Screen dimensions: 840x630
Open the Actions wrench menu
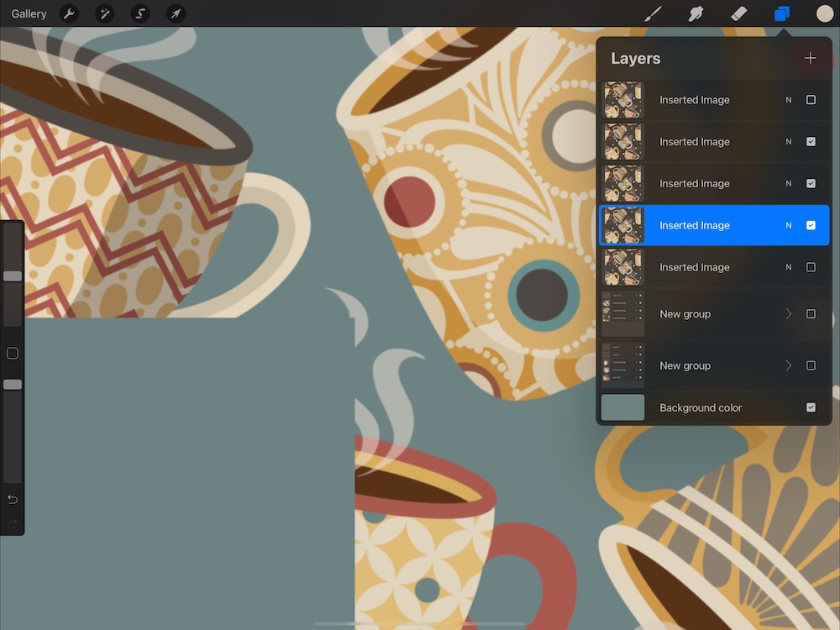70,13
